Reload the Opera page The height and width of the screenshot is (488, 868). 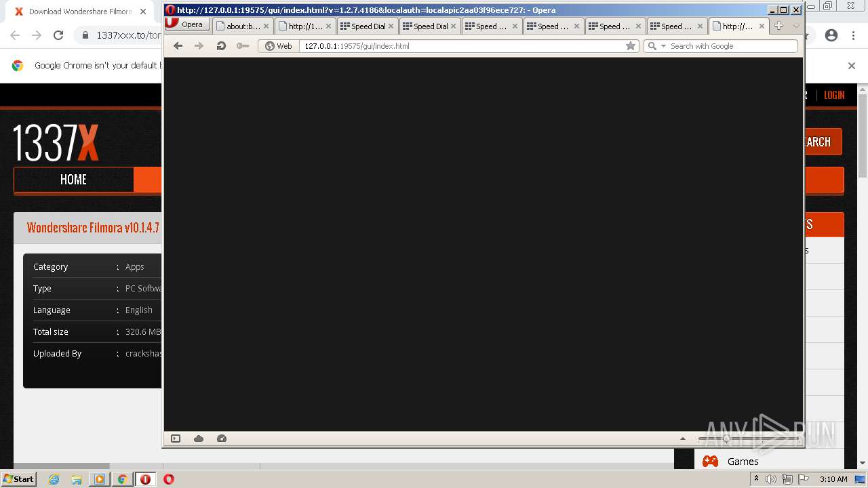coord(220,46)
